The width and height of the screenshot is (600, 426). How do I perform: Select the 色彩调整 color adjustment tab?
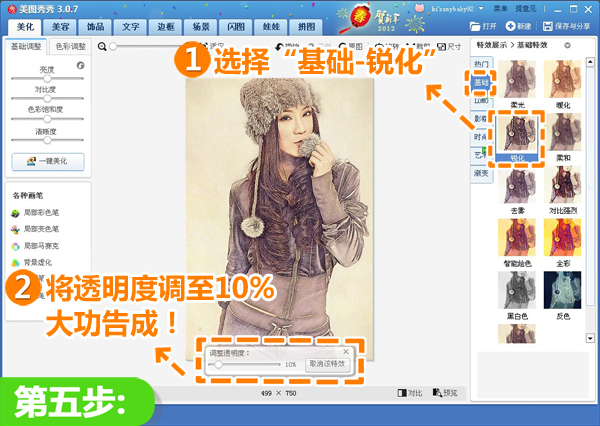coord(70,47)
